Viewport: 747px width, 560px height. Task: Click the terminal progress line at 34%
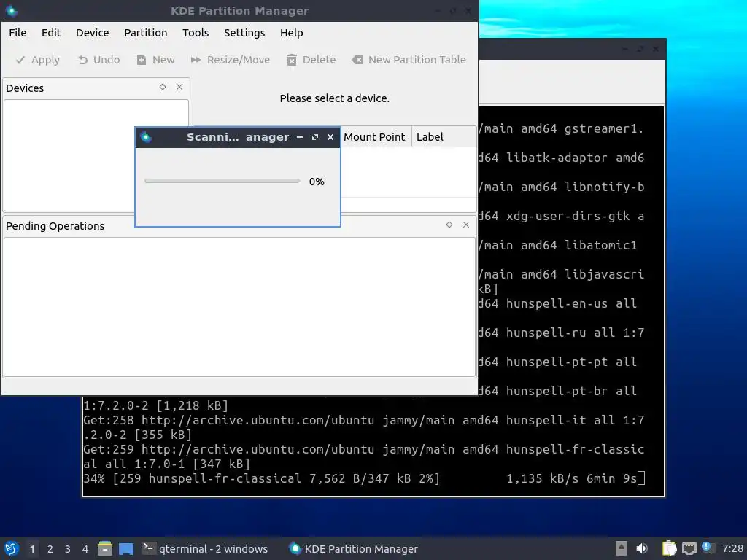364,478
